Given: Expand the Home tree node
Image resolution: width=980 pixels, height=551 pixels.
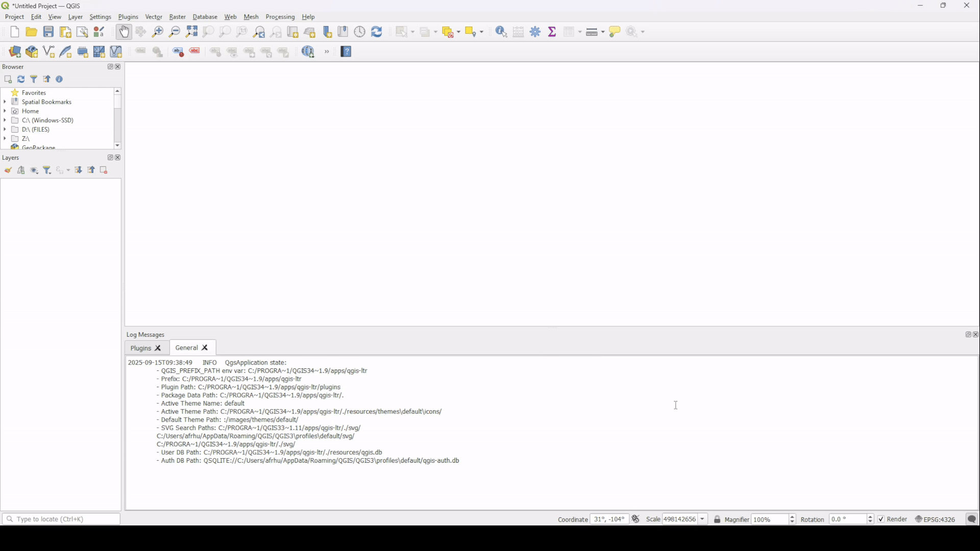Looking at the screenshot, I should (x=5, y=111).
